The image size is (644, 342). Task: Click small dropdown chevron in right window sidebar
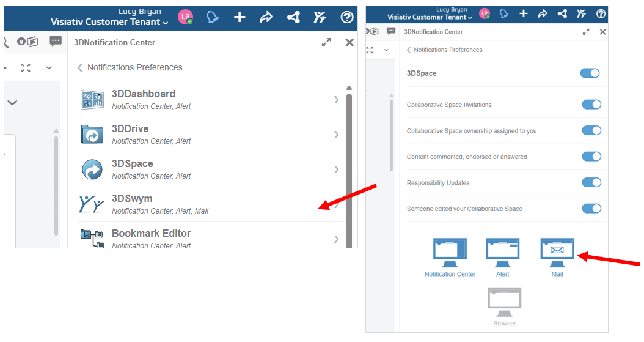click(x=386, y=50)
